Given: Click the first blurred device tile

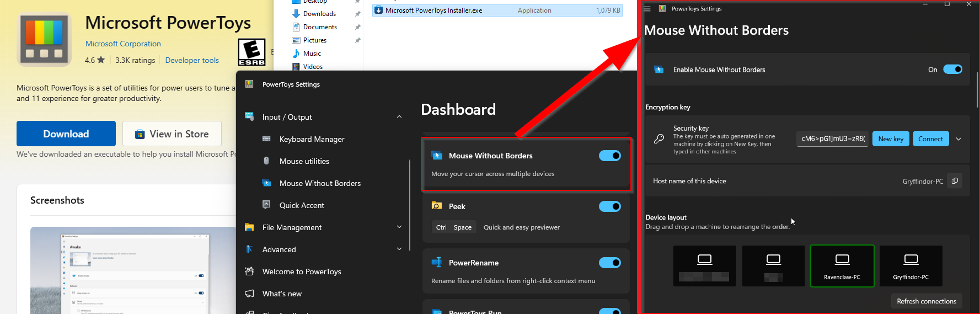Looking at the screenshot, I should 705,266.
